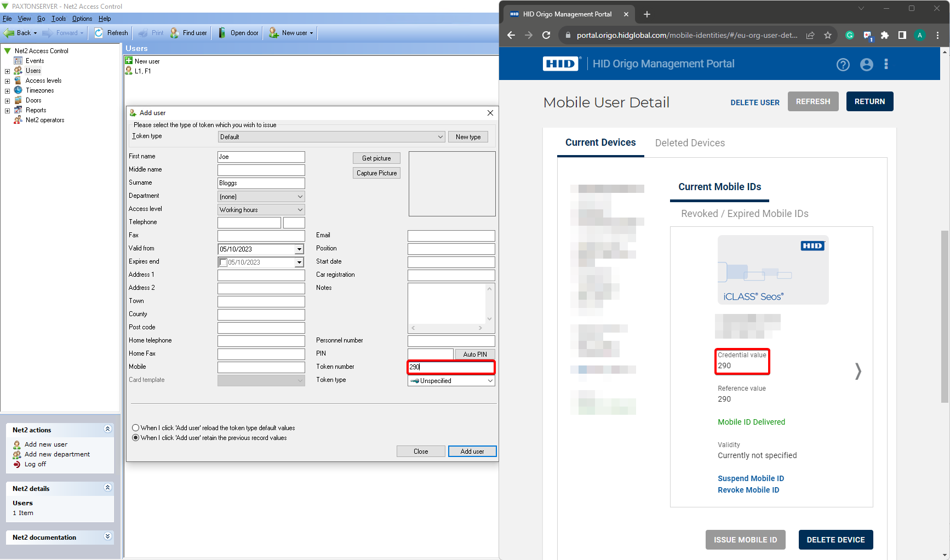Expand the Net2 documentation panel

107,536
